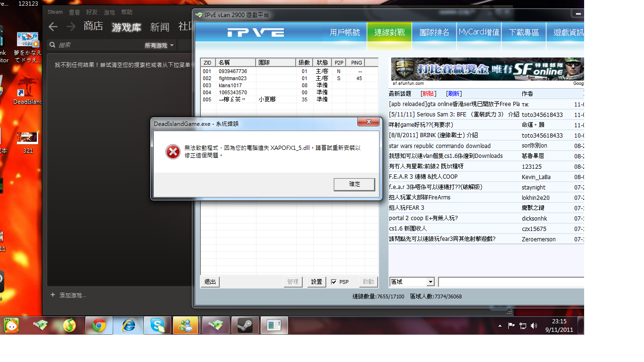Open Windows Live Messenger taskbar icon
The image size is (644, 362).
(186, 325)
